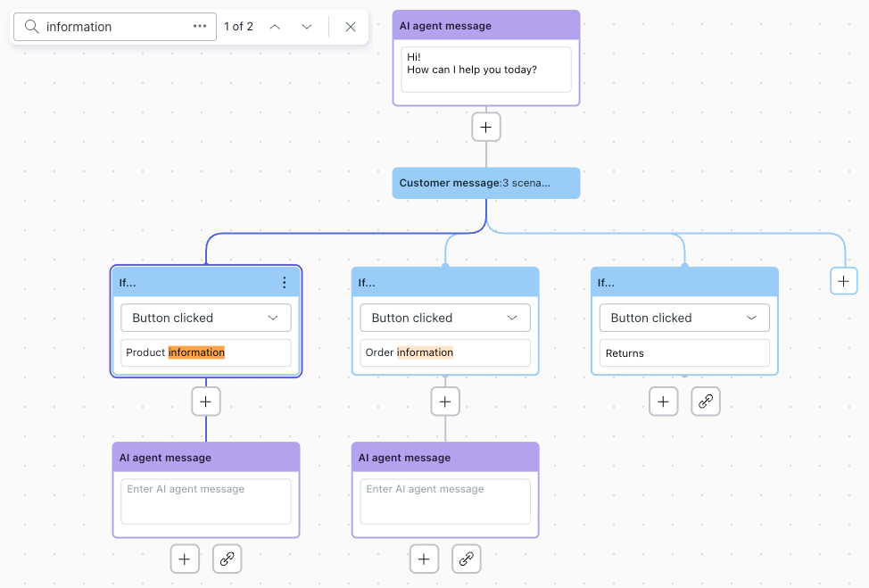This screenshot has height=588, width=869.
Task: Click the search magnifier icon
Action: (31, 27)
